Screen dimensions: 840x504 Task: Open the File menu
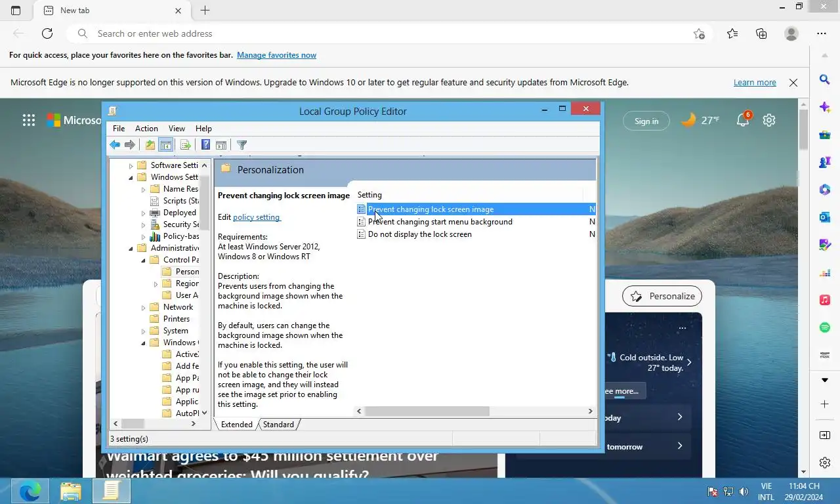pyautogui.click(x=119, y=129)
